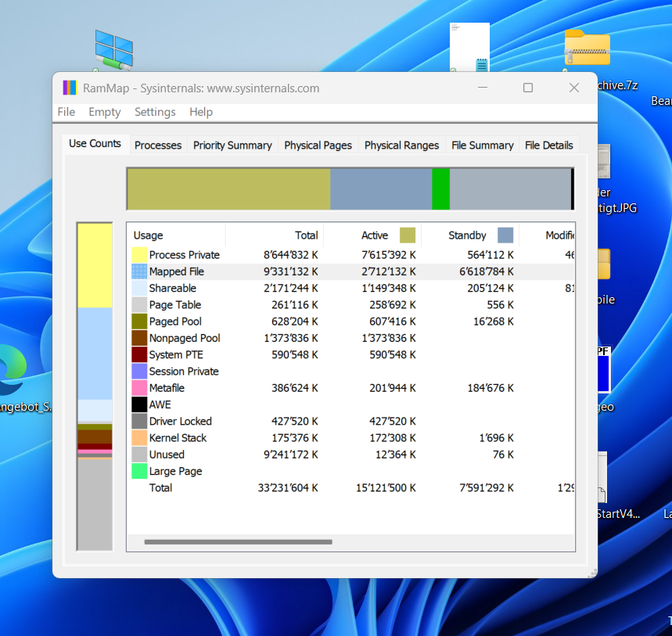Select the AWE row label
The image size is (672, 636).
pos(160,404)
